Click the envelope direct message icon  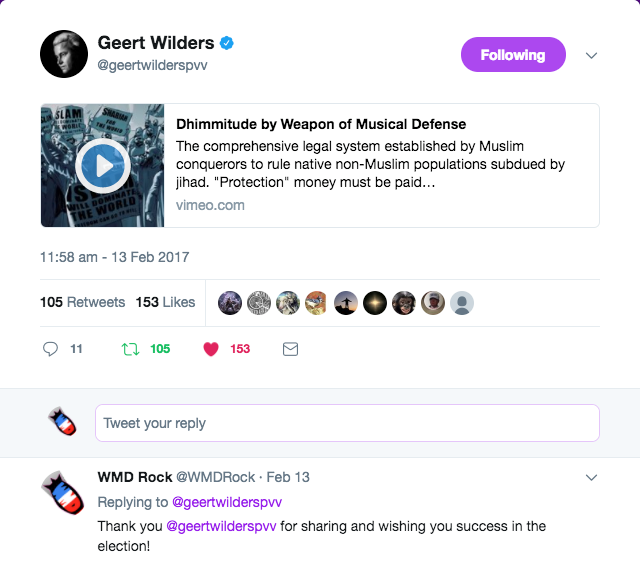(290, 349)
